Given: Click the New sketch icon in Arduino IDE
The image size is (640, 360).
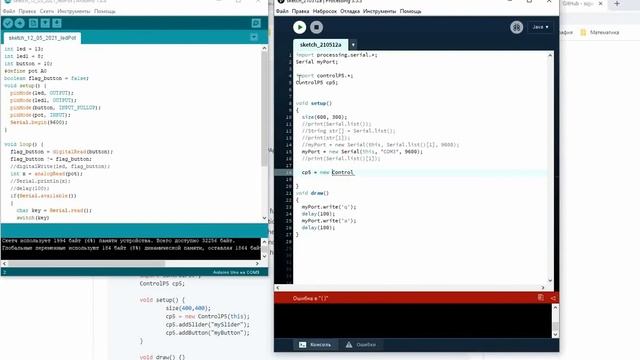Looking at the screenshot, I should click(x=33, y=23).
